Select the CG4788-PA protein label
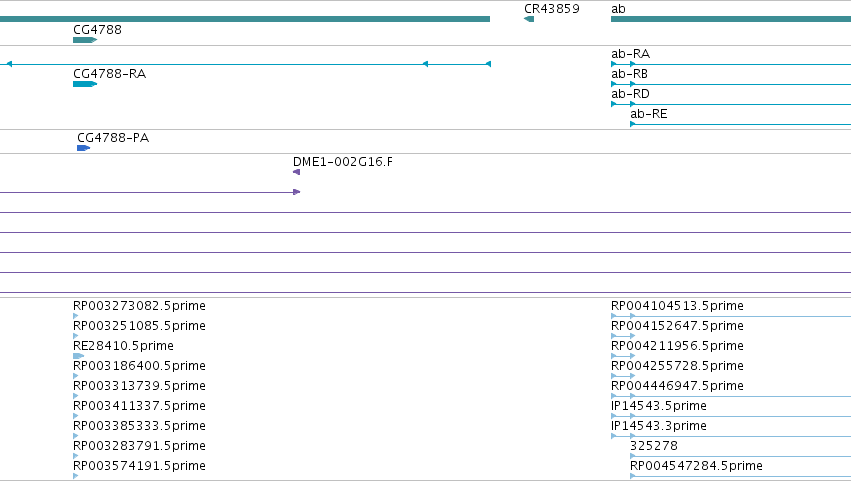The width and height of the screenshot is (851, 481). pos(113,137)
